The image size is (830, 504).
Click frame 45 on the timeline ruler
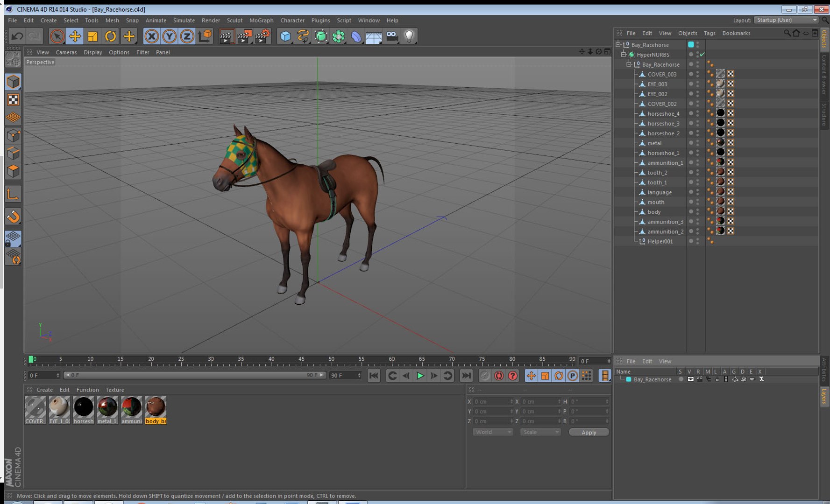pos(301,360)
